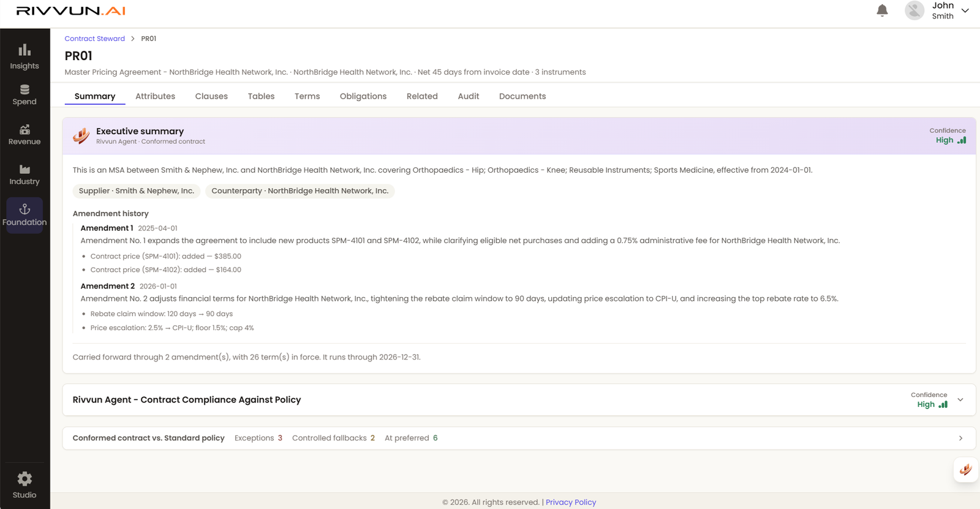The image size is (980, 509).
Task: Click the Rivvun.AI logo
Action: pos(70,11)
